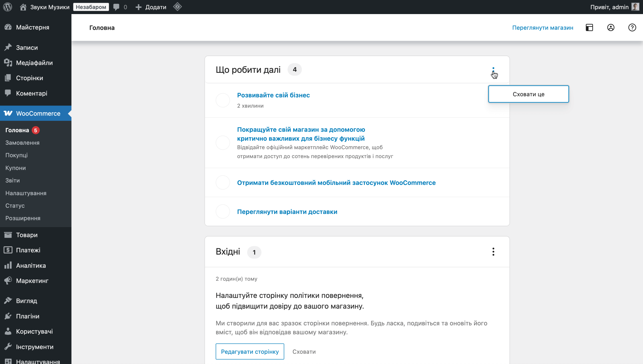This screenshot has width=643, height=364.
Task: Click the 'Звуки Музики' site name
Action: point(50,7)
